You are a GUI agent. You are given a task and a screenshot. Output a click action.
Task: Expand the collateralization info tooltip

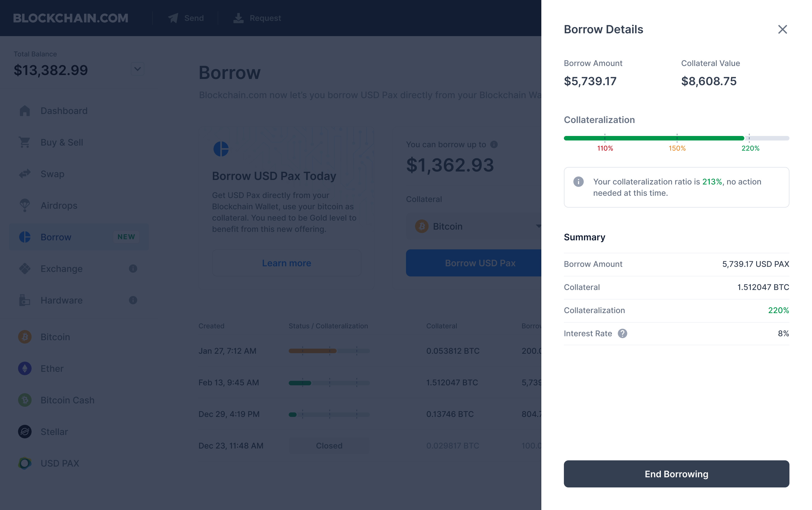pos(579,182)
